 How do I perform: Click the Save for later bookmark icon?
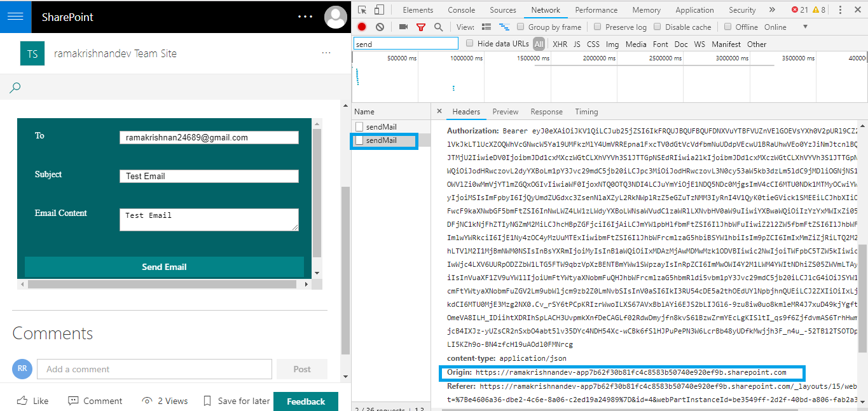[207, 401]
